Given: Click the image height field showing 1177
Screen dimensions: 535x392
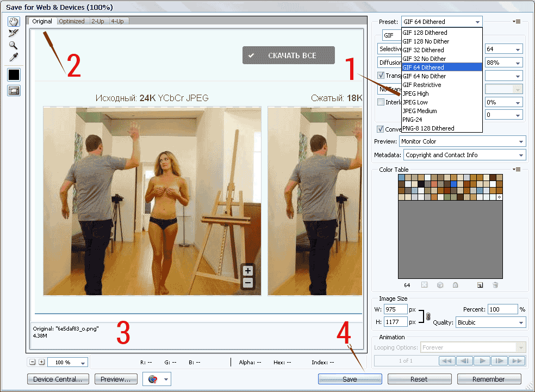Looking at the screenshot, I should point(395,322).
